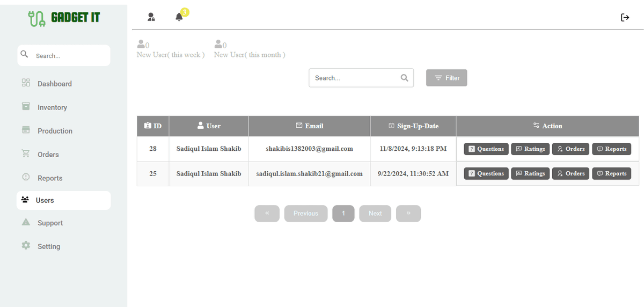Click the notification count badge 3
The height and width of the screenshot is (307, 644).
click(x=185, y=12)
